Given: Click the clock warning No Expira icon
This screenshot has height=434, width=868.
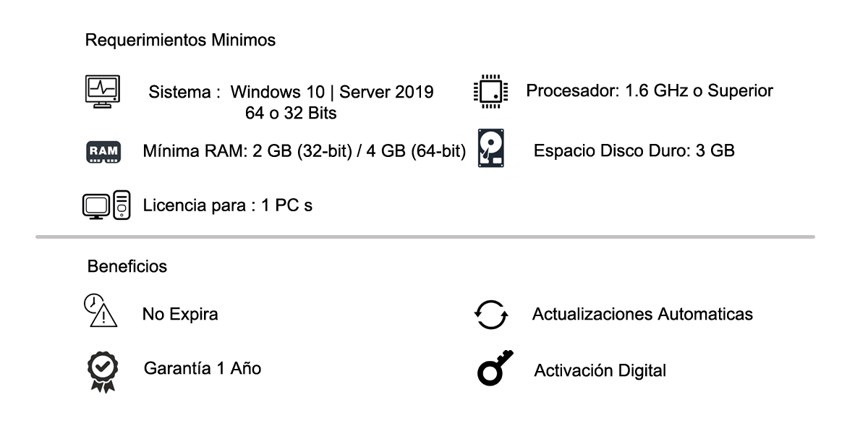Looking at the screenshot, I should (x=100, y=311).
